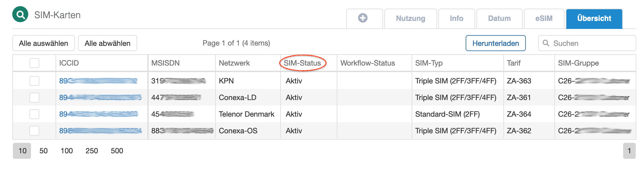This screenshot has height=173, width=644.
Task: Open the plus icon tab
Action: click(363, 18)
